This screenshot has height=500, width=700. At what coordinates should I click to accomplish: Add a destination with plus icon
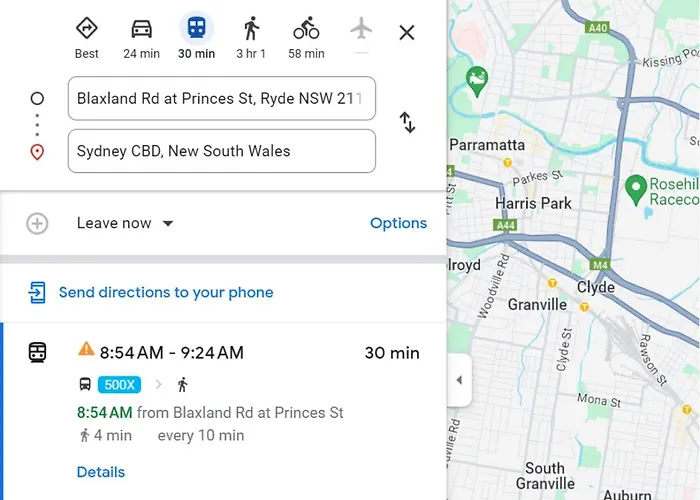37,223
